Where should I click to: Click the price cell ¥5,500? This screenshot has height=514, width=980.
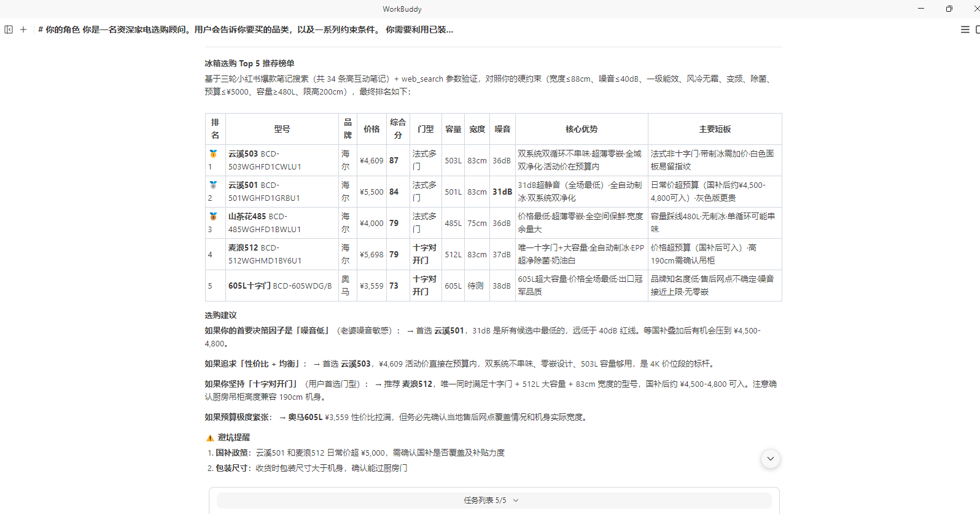371,192
